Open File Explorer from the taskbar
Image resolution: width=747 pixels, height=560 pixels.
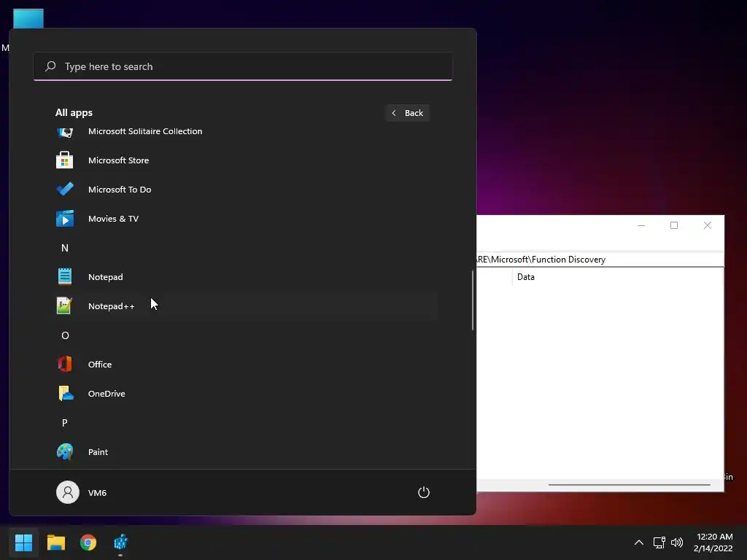[55, 542]
